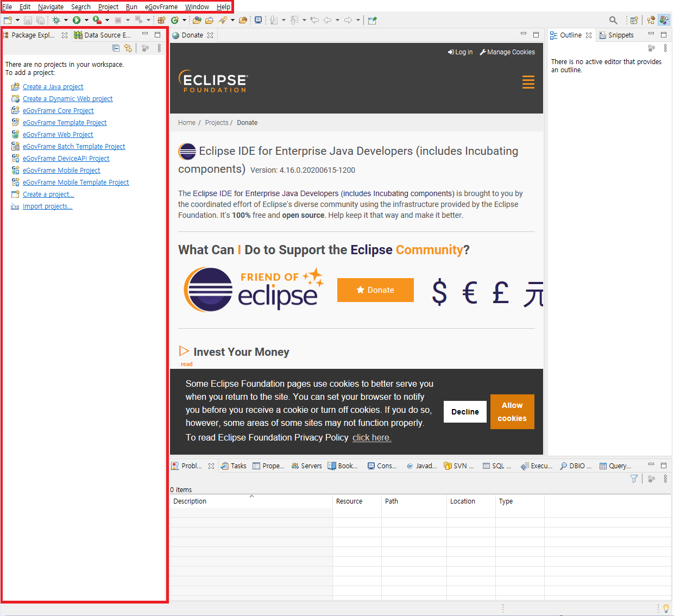Open Package Explorer view menu dots

[x=159, y=48]
